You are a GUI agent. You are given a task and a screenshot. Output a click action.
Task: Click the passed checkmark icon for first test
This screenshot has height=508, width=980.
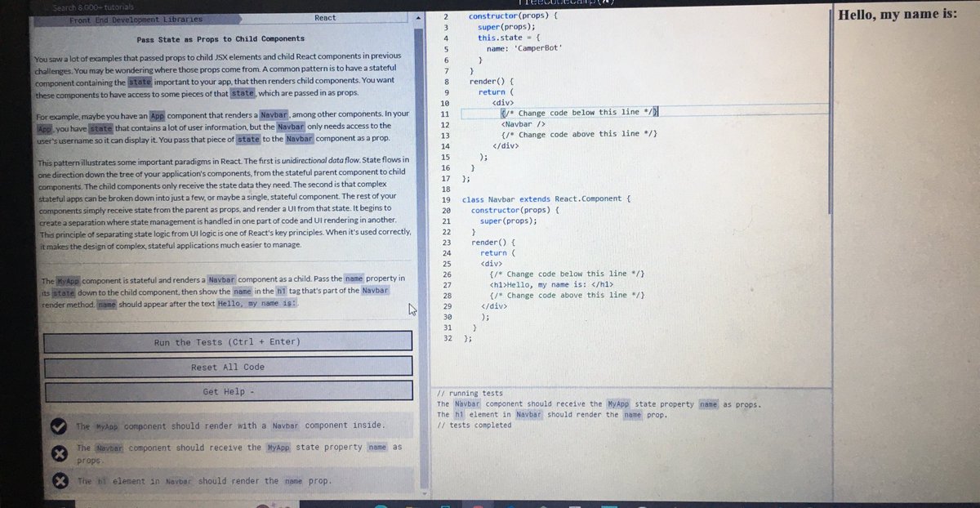pyautogui.click(x=58, y=426)
